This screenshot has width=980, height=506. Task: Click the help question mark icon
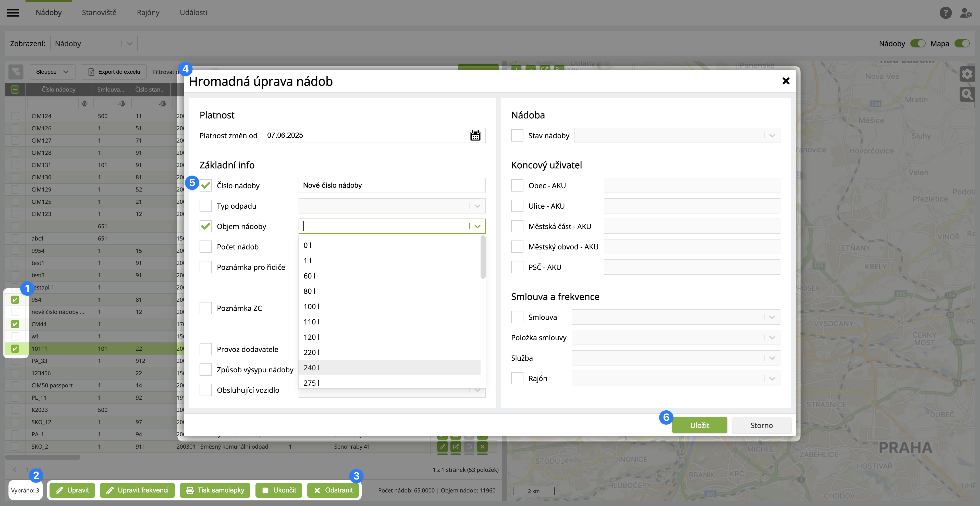click(945, 12)
